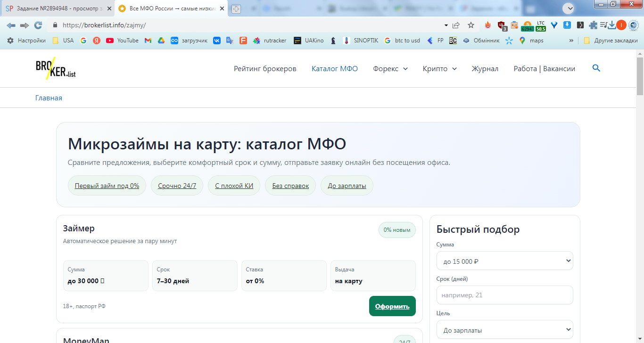Open the YouTube bookmark
Image resolution: width=644 pixels, height=343 pixels.
122,41
